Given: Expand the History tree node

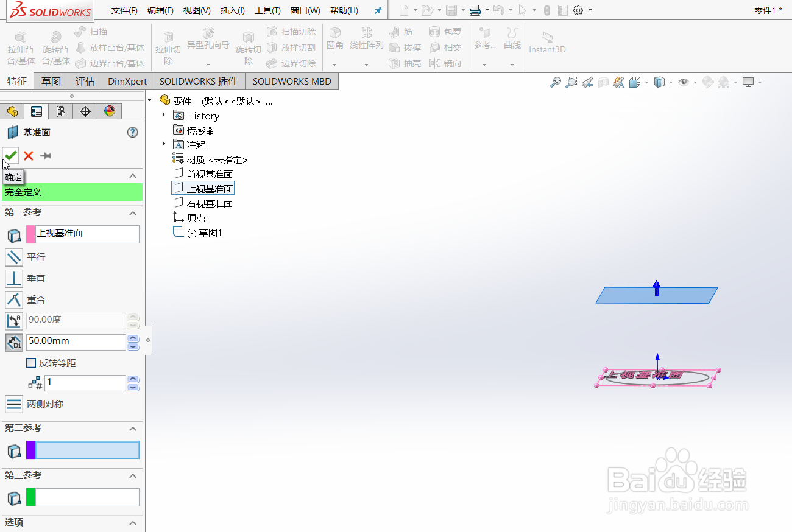Looking at the screenshot, I should pyautogui.click(x=163, y=115).
